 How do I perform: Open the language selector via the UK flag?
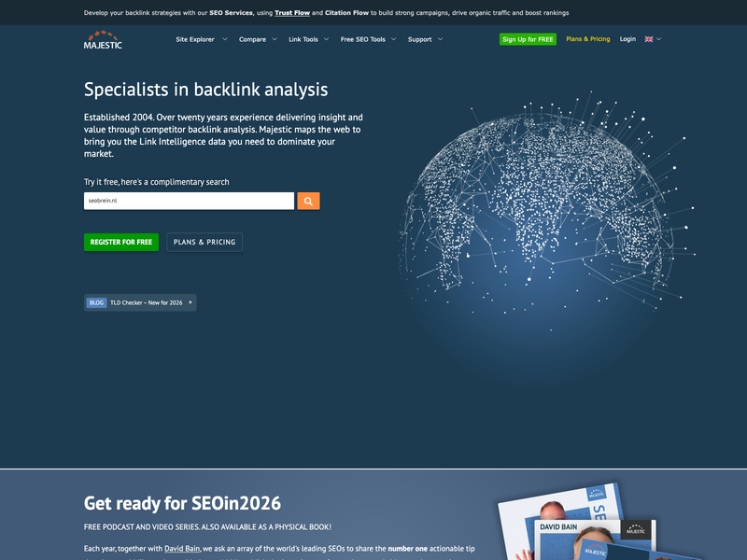point(651,39)
